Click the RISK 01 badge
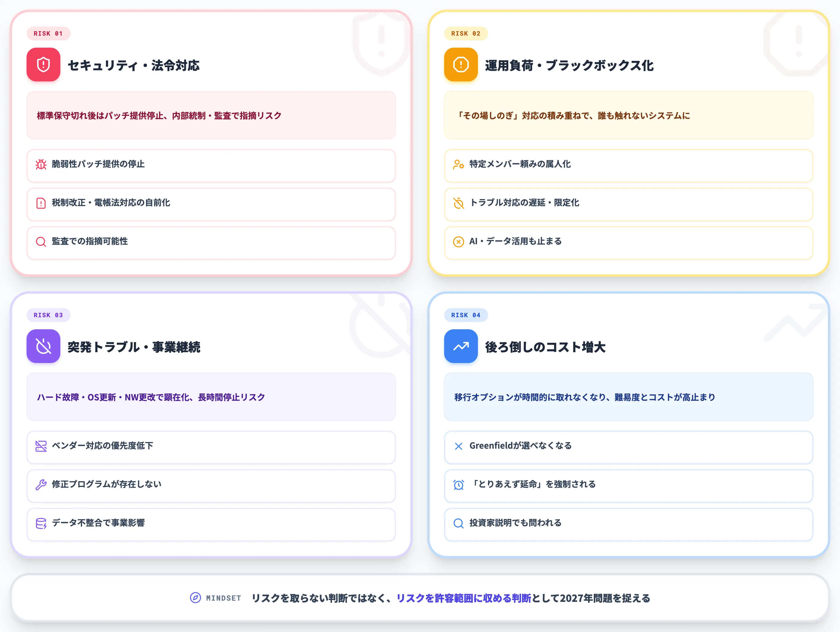Image resolution: width=840 pixels, height=632 pixels. 48,33
